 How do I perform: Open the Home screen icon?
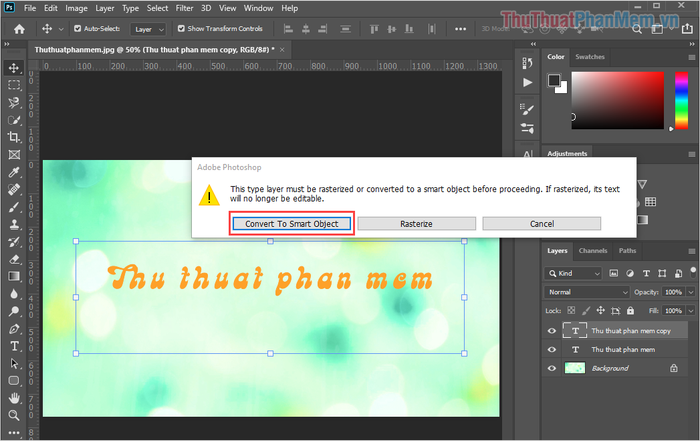coord(19,29)
